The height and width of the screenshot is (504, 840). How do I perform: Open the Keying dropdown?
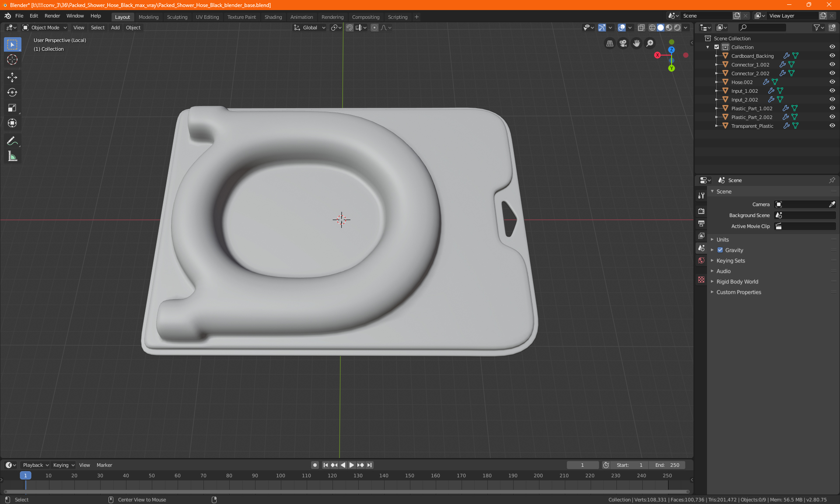point(63,465)
